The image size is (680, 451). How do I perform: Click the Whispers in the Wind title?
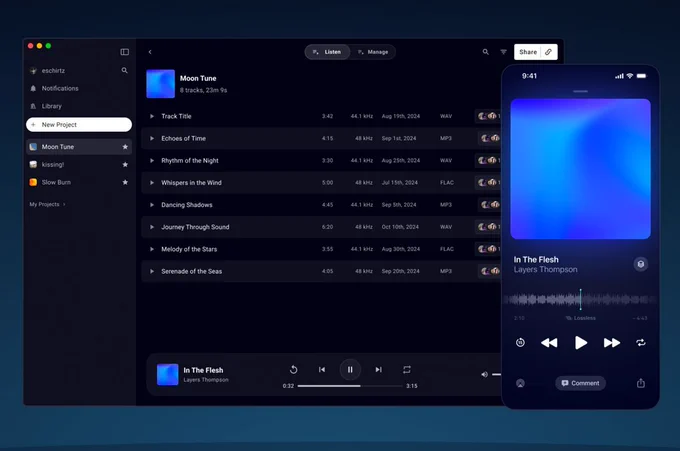point(191,183)
